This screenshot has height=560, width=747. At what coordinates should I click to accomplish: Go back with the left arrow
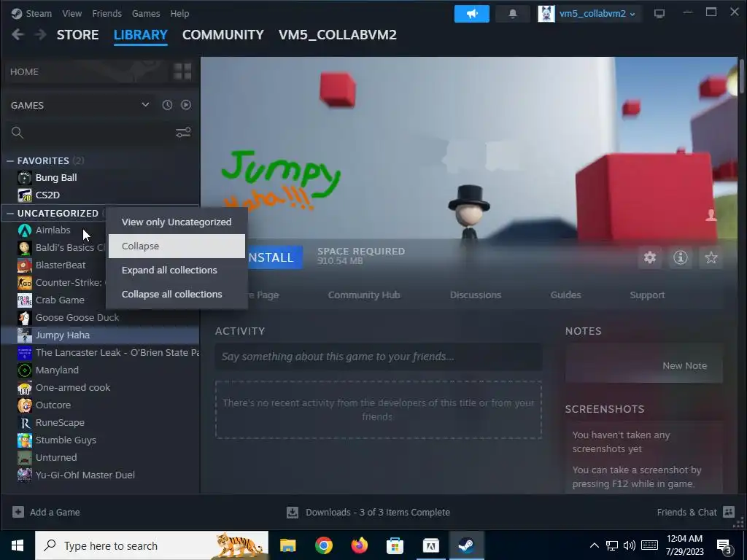[18, 35]
